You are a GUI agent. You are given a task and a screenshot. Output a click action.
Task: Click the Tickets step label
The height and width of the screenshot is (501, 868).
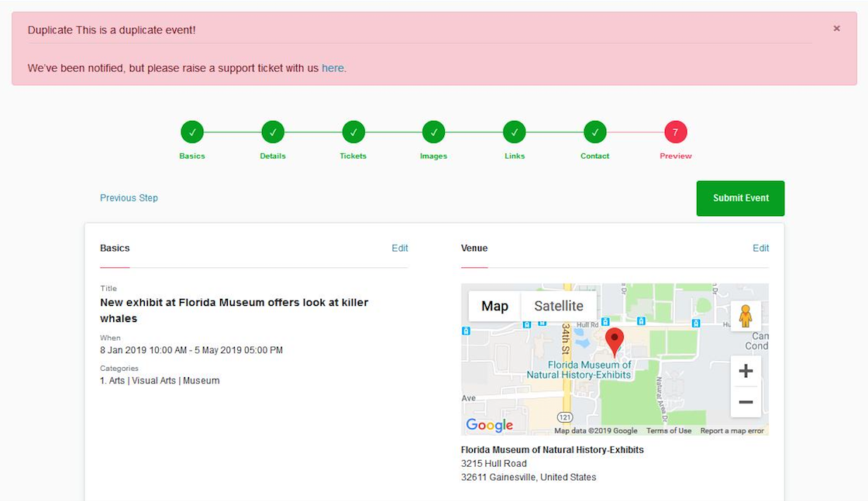pos(353,156)
